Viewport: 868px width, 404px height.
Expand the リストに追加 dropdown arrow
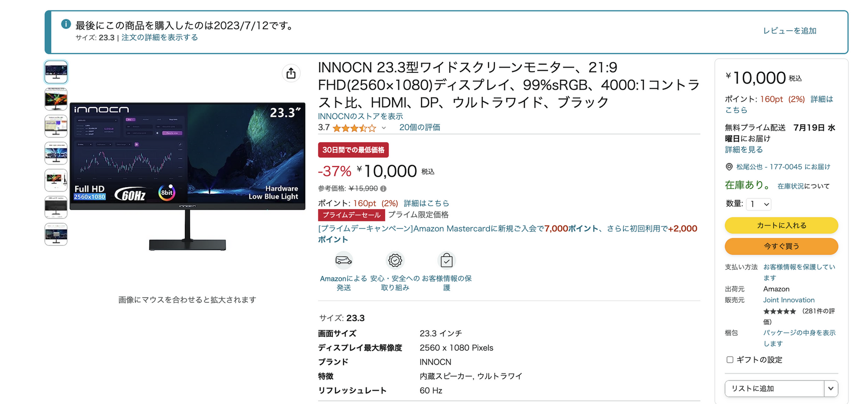click(831, 389)
